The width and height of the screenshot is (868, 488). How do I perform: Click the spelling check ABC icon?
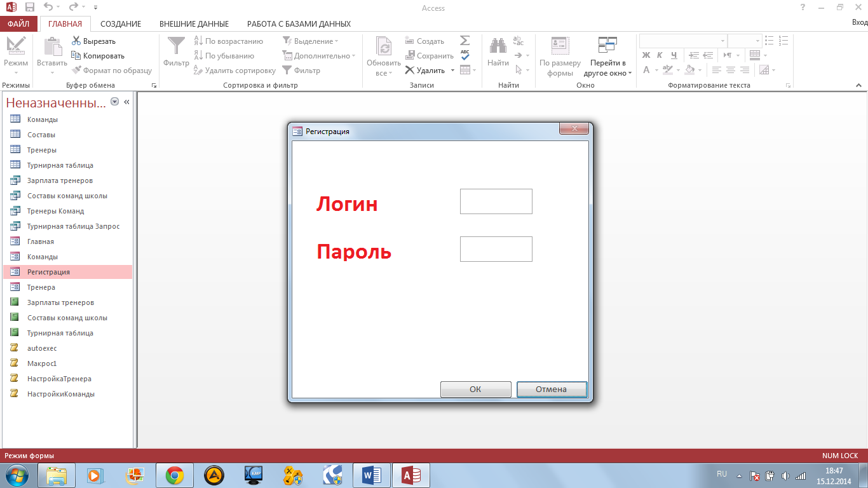click(465, 55)
